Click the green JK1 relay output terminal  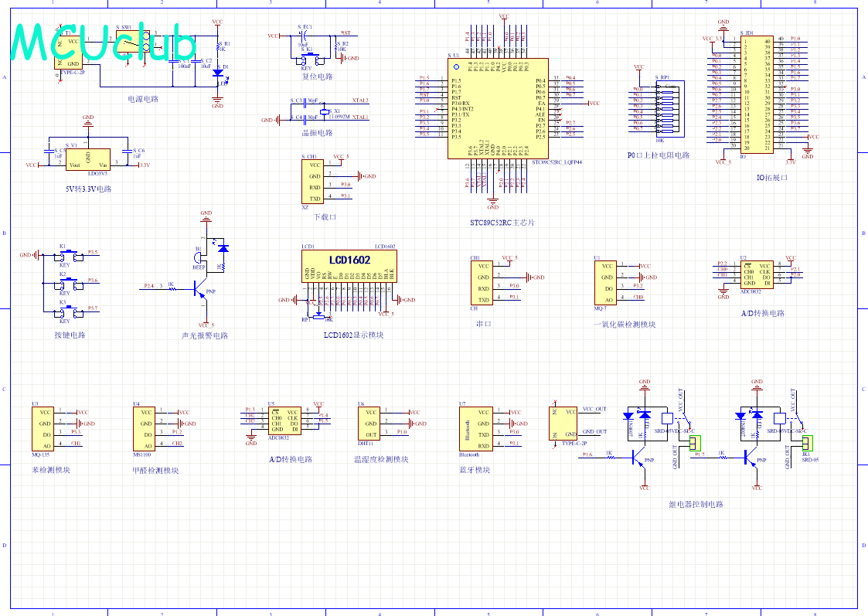point(808,443)
